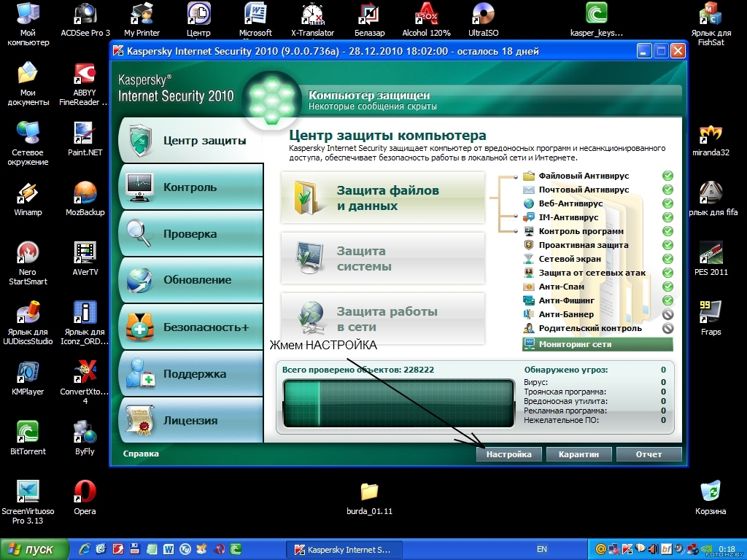Viewport: 747px width, 560px height.
Task: Open AVerTV desktop shortcut
Action: click(x=85, y=259)
